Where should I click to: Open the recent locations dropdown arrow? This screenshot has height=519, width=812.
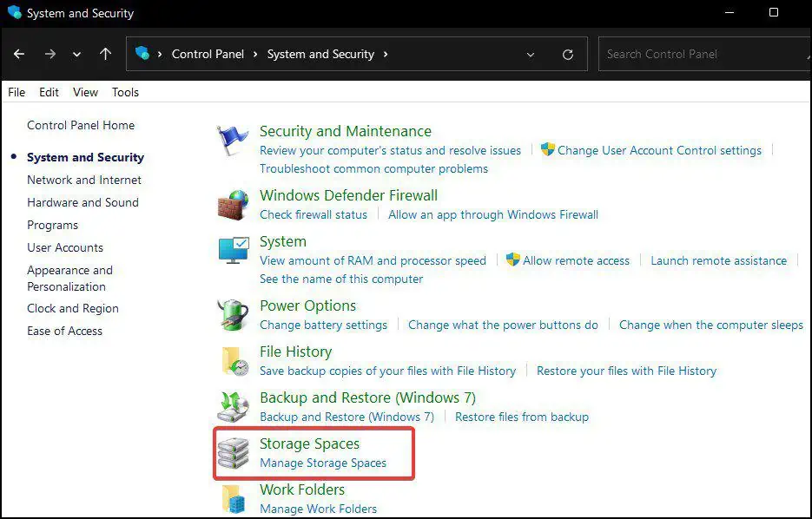[77, 55]
